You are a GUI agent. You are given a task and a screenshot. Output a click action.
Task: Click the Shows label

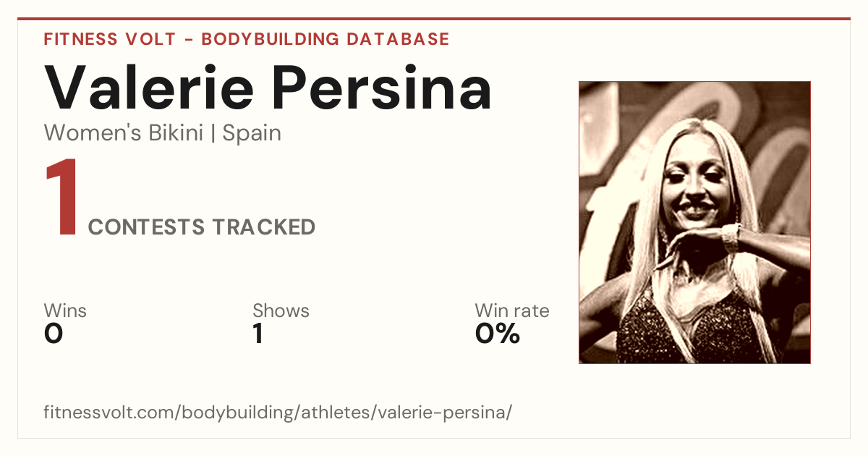pyautogui.click(x=281, y=311)
